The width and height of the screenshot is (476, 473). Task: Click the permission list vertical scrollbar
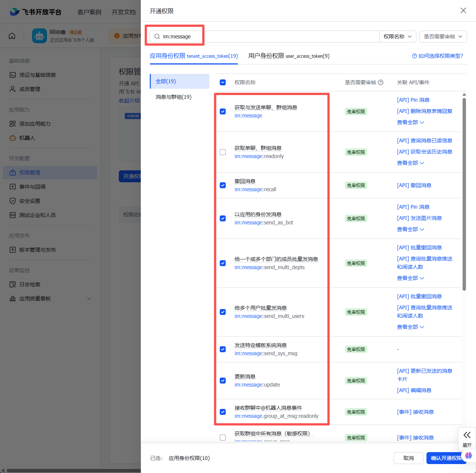click(x=464, y=194)
